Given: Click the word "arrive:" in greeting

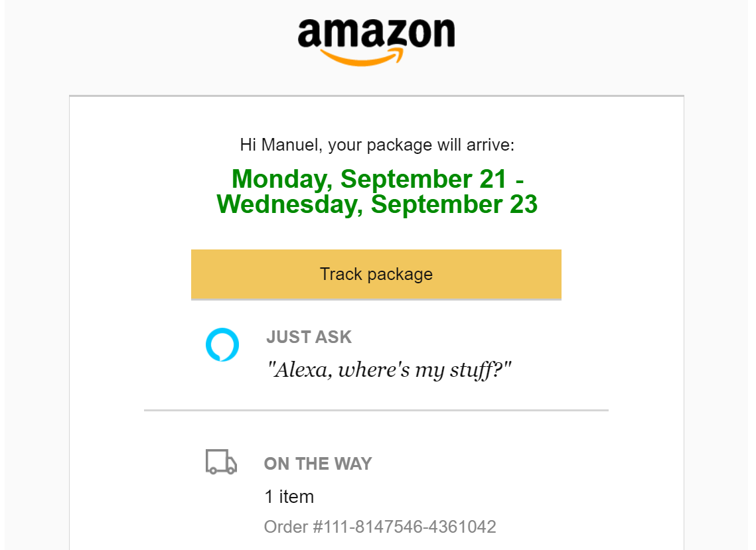Looking at the screenshot, I should pyautogui.click(x=492, y=145).
